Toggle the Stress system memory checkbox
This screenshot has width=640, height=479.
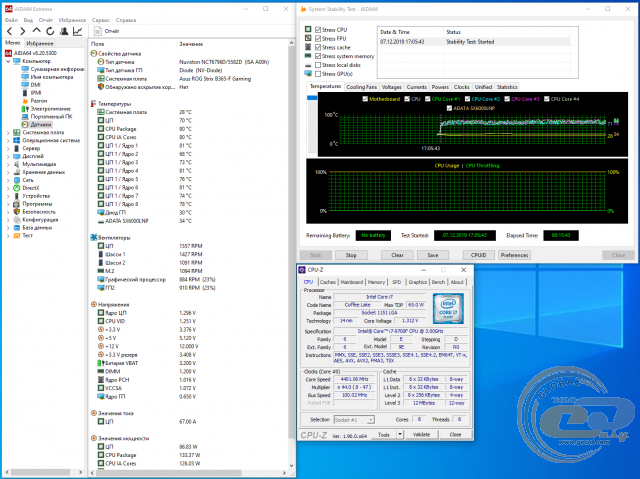coord(318,56)
